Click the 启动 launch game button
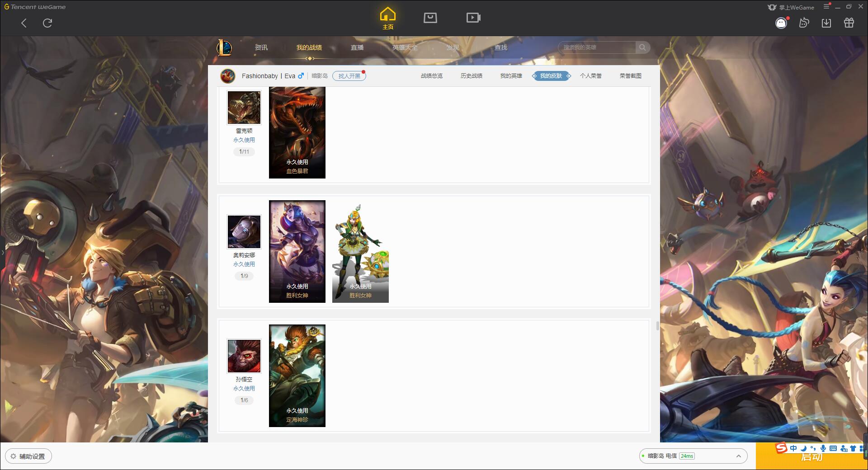Screen dimensions: 868x470 [x=811, y=456]
